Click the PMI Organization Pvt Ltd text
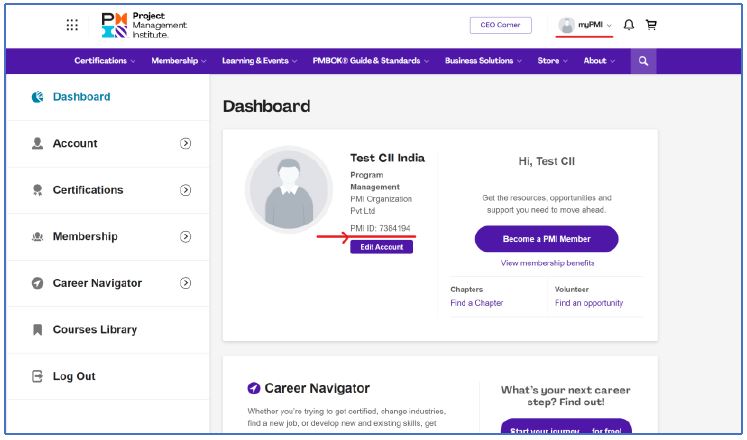 pos(381,205)
